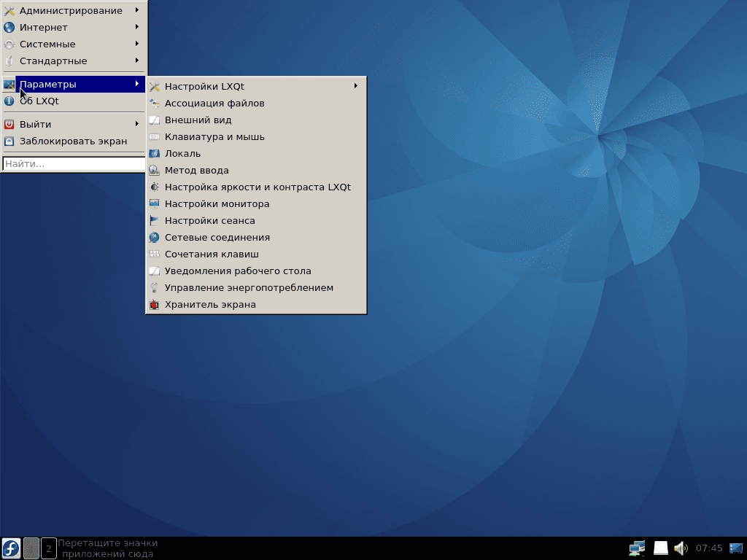The image size is (747, 560).
Task: Click the Настройки монитора display icon
Action: click(154, 204)
